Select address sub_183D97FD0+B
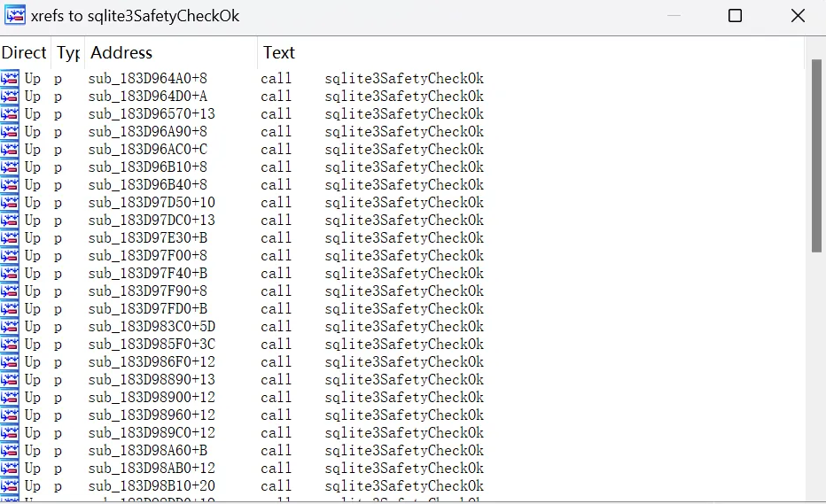Screen dimensions: 826x504 [147, 308]
